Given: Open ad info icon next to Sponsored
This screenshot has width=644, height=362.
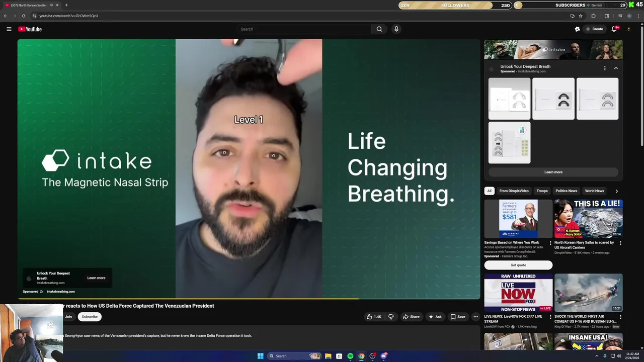Looking at the screenshot, I should [41, 292].
